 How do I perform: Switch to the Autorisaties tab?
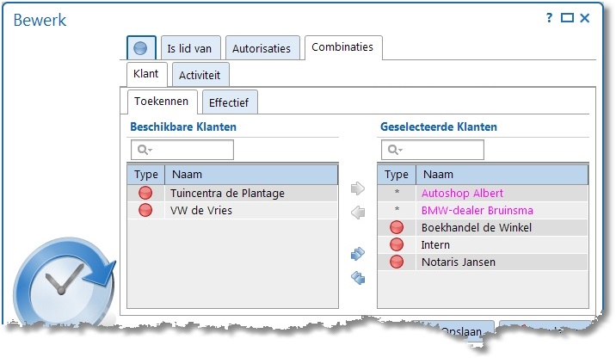262,48
